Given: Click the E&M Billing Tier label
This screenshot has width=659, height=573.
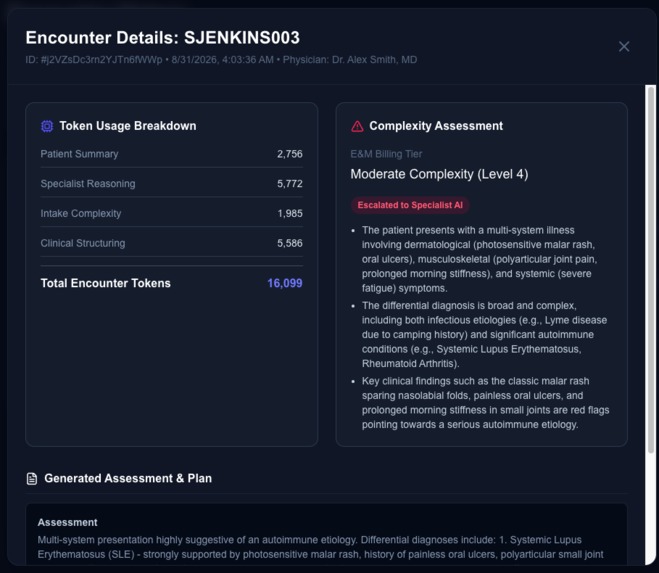Looking at the screenshot, I should [386, 154].
